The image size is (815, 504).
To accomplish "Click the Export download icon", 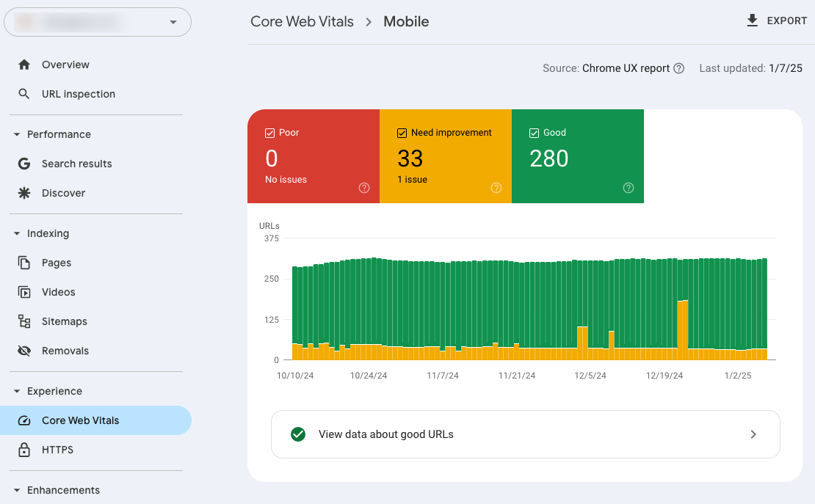I will [x=752, y=21].
